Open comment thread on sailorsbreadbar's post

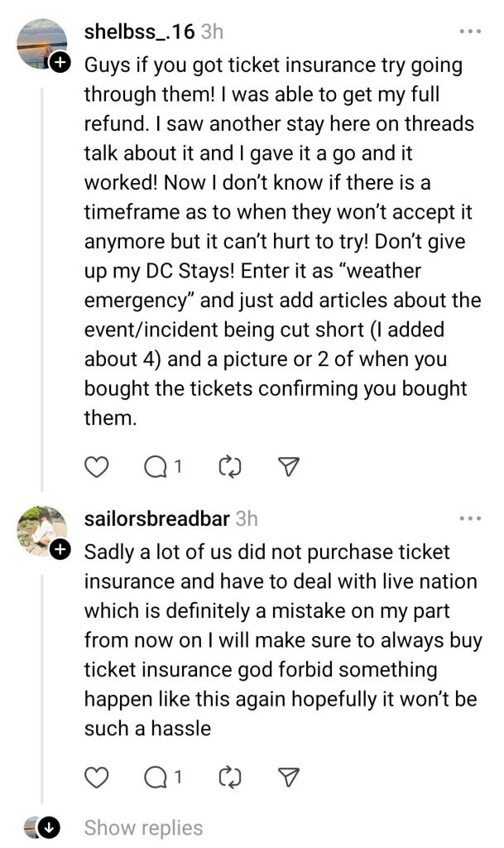[x=161, y=778]
